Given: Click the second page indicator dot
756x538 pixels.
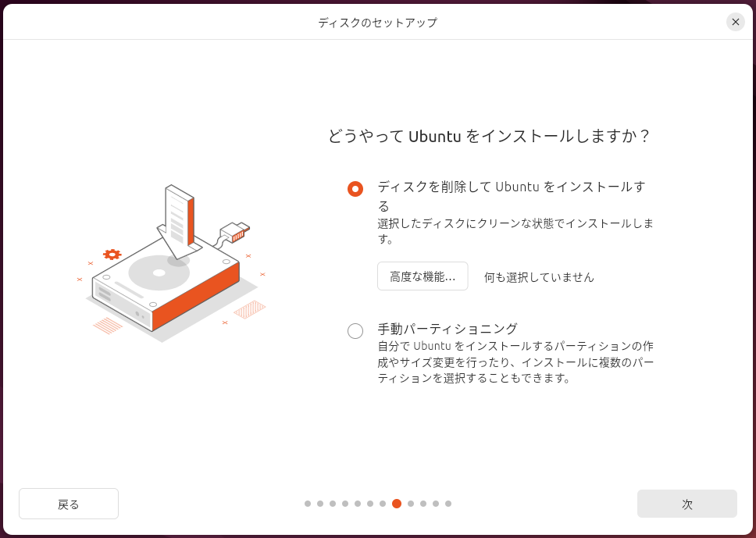Looking at the screenshot, I should [x=320, y=504].
